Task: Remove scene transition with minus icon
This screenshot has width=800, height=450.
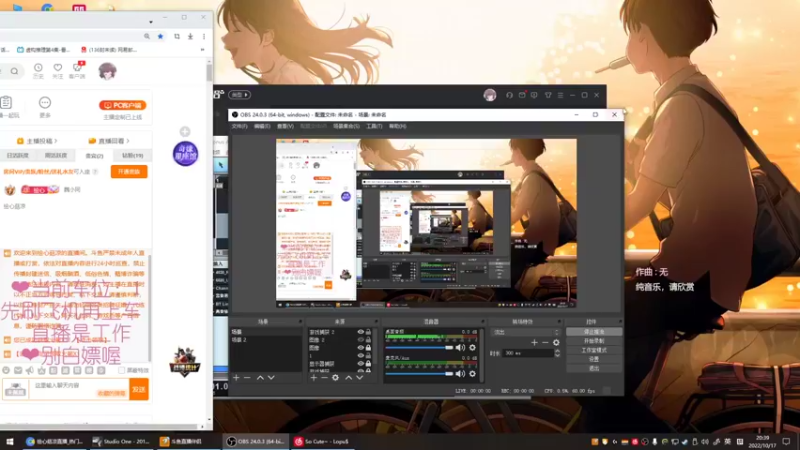Action: coord(545,342)
